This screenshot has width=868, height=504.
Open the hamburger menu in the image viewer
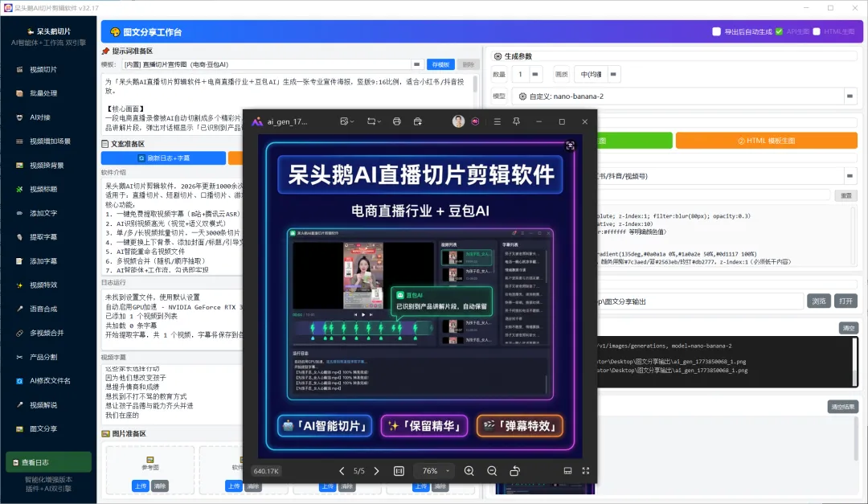(497, 121)
